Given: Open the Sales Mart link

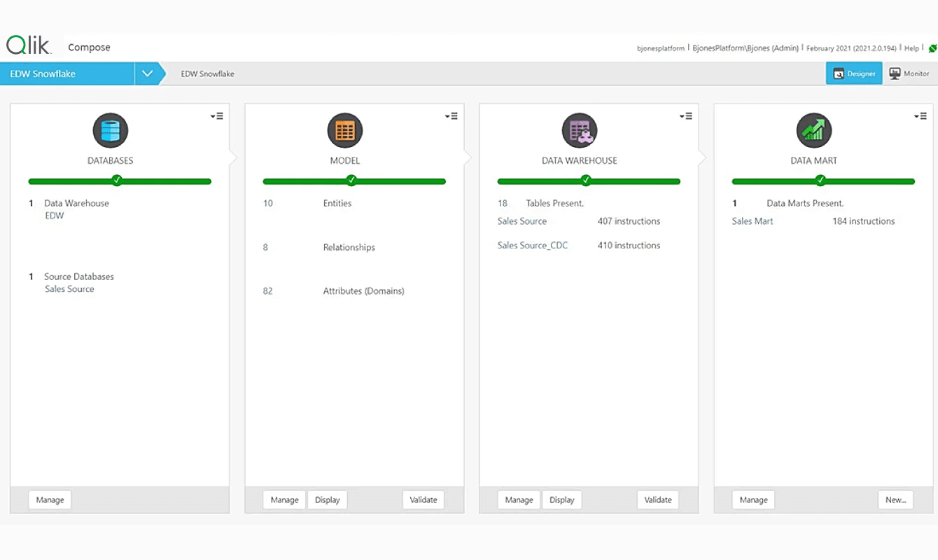Looking at the screenshot, I should 752,221.
